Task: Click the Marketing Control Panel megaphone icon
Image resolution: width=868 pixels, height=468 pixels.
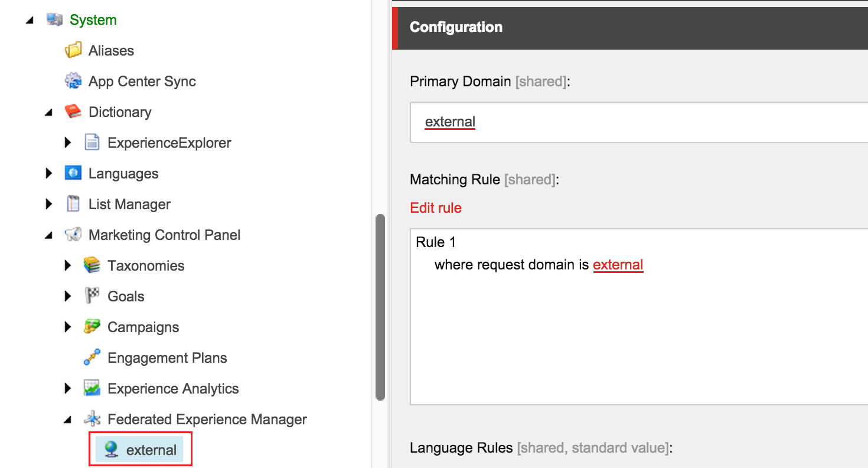Action: [73, 235]
